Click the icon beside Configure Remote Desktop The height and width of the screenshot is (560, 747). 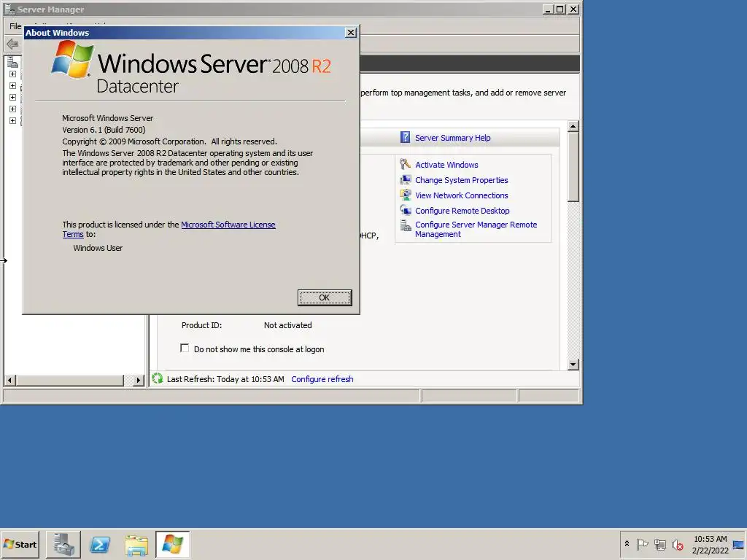pyautogui.click(x=405, y=211)
